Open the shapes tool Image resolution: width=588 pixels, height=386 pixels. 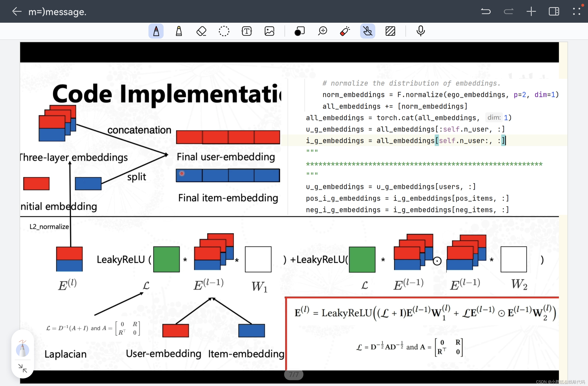[x=299, y=31]
